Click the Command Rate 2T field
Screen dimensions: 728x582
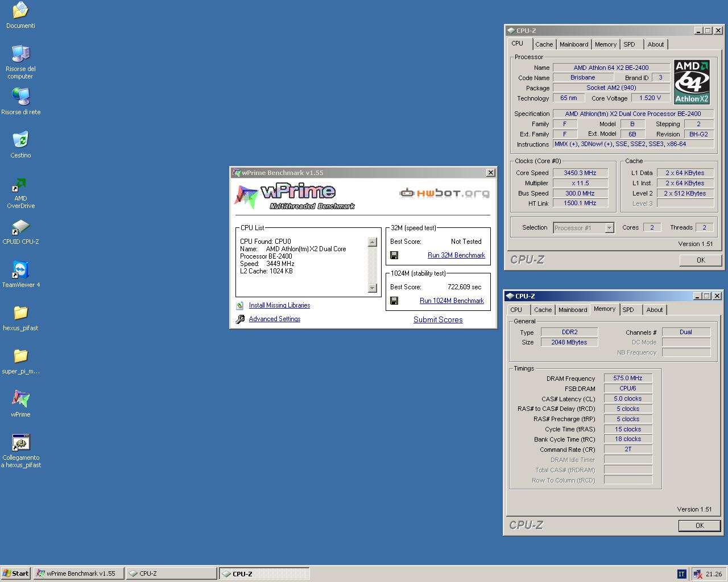coord(628,449)
